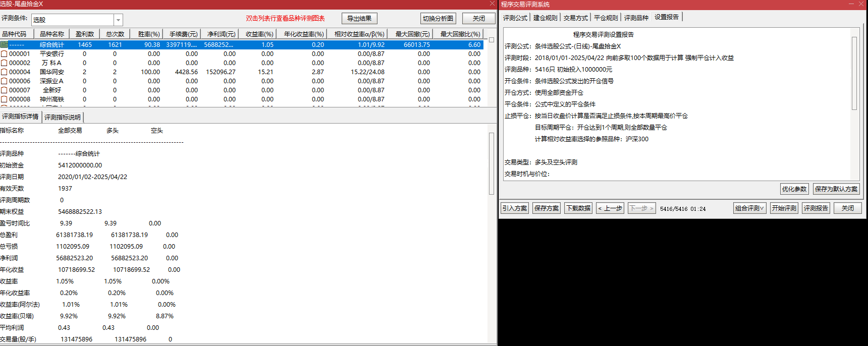Tick the checkbox for 000008 神州高铁
Image resolution: width=868 pixels, height=346 pixels.
pos(4,99)
